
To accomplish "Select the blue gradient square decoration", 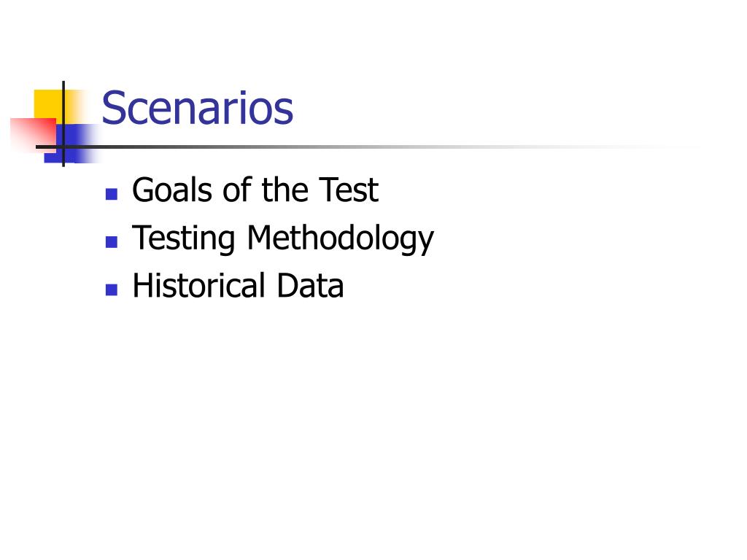I will pos(71,144).
